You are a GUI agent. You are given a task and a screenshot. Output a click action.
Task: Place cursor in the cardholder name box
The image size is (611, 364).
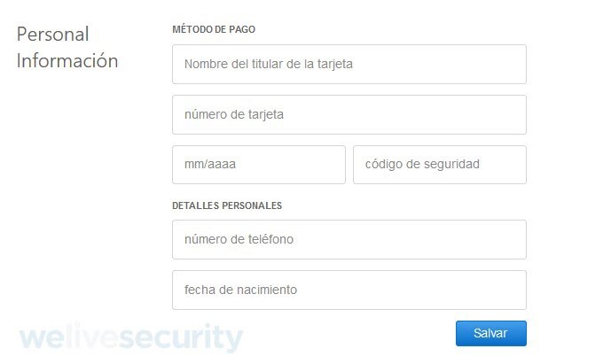pyautogui.click(x=349, y=65)
